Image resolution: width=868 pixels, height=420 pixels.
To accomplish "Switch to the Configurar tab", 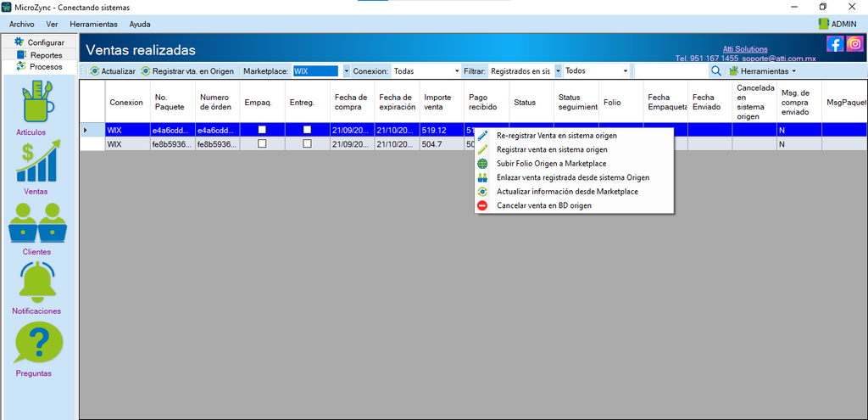I will [39, 42].
